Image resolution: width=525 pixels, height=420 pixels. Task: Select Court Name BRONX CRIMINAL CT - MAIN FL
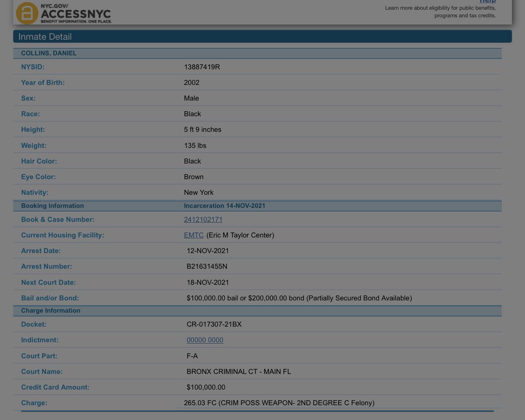pyautogui.click(x=239, y=371)
